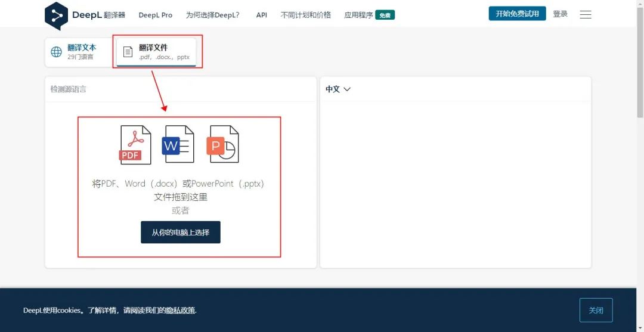
Task: Click 从你的电脑上选择 button
Action: pos(181,232)
